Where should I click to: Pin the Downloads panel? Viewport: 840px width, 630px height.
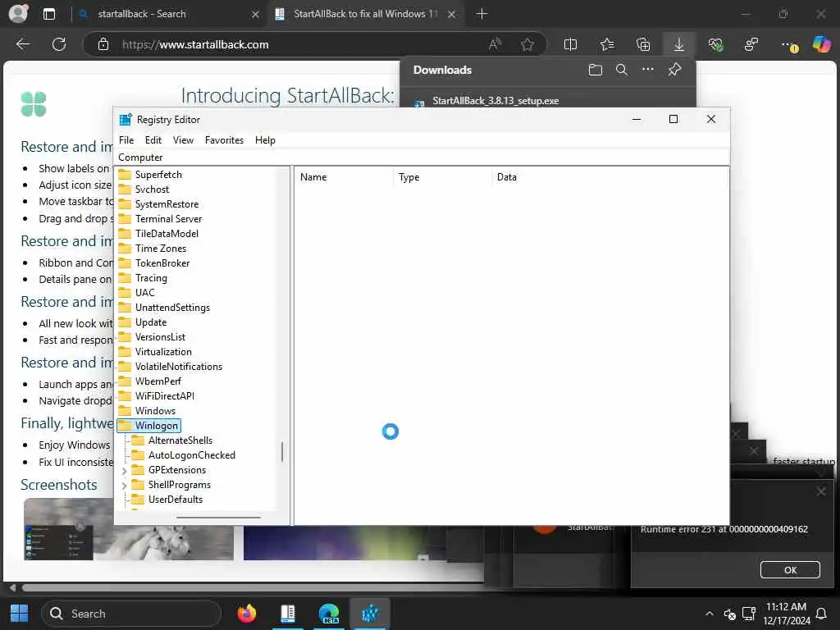point(674,70)
